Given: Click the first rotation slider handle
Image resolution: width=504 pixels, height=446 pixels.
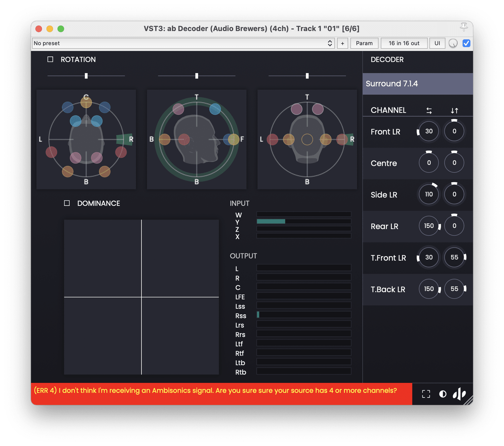Looking at the screenshot, I should click(86, 76).
